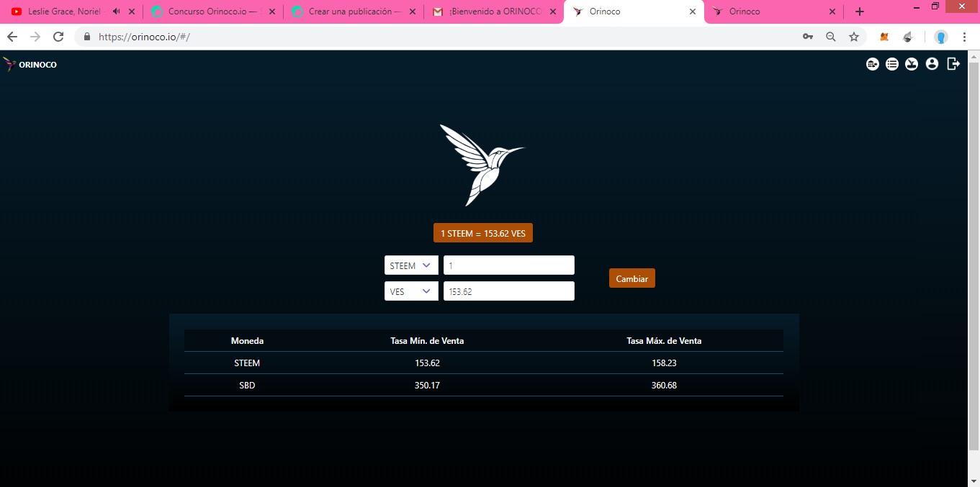This screenshot has width=980, height=487.
Task: Focus the VES amount field showing 153.62
Action: pos(509,291)
